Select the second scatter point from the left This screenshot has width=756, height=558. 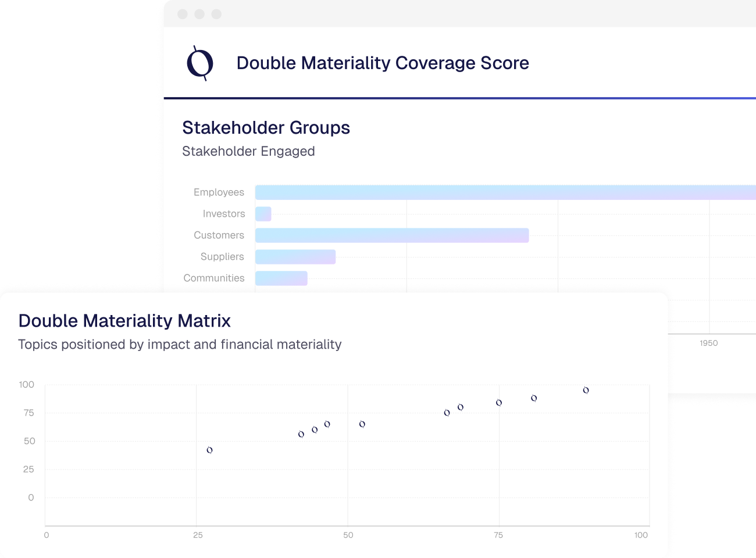pos(301,434)
